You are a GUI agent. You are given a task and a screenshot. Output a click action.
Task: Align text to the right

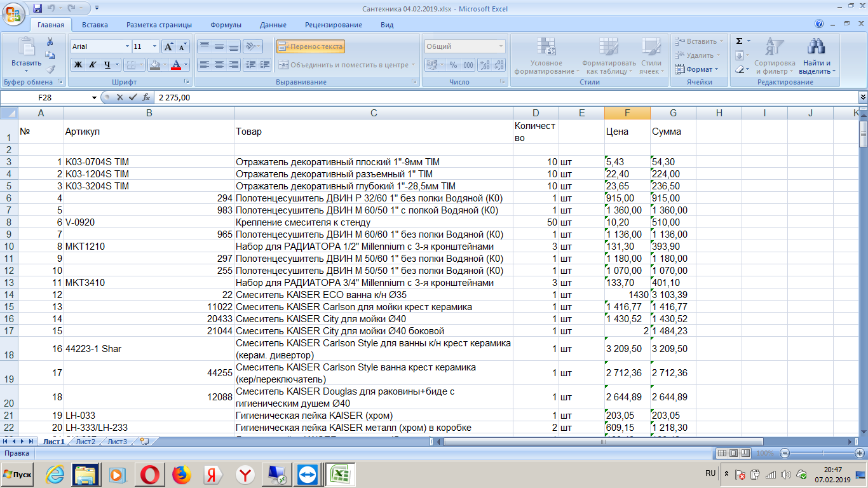[234, 64]
